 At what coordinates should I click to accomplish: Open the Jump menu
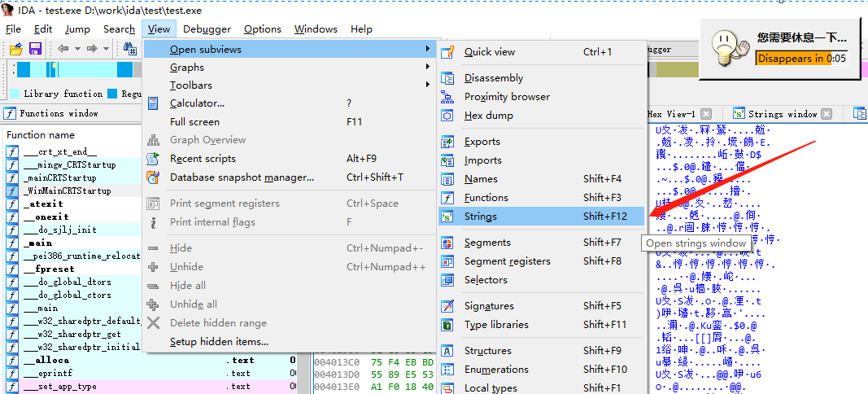click(77, 28)
